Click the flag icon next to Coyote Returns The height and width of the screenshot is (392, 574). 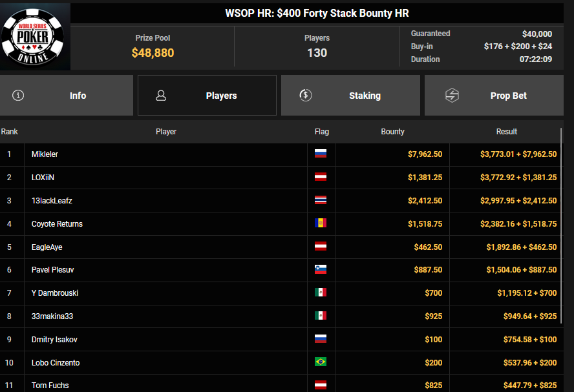click(x=321, y=223)
